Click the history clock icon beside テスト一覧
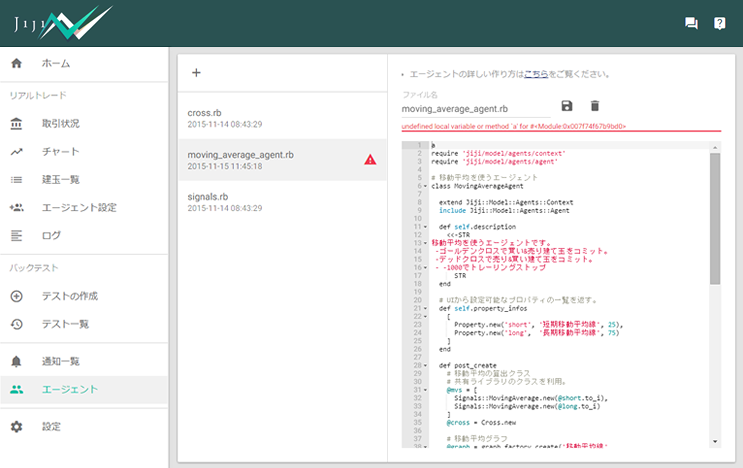This screenshot has width=743, height=468. click(17, 324)
